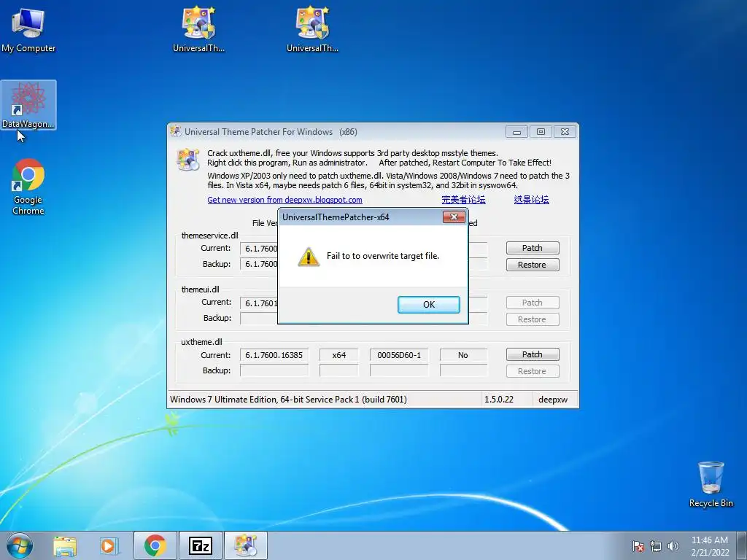
Task: Click the app icon in patcher title bar
Action: (175, 131)
